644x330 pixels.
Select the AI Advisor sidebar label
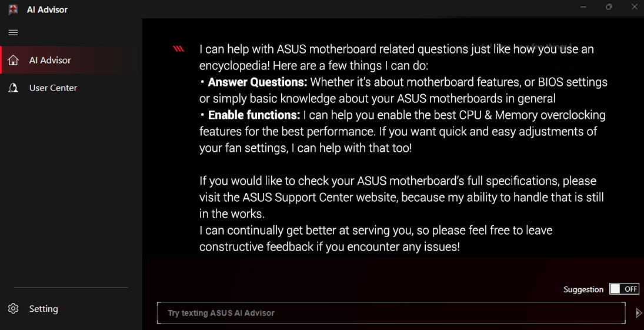[50, 60]
